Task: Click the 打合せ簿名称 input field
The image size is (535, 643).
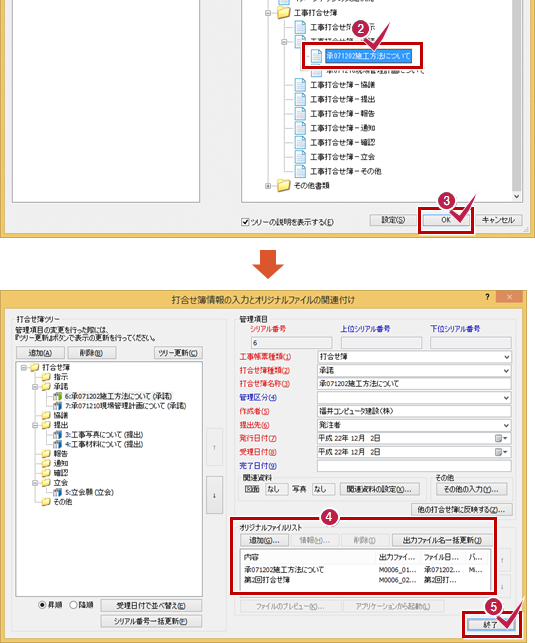Action: point(414,384)
